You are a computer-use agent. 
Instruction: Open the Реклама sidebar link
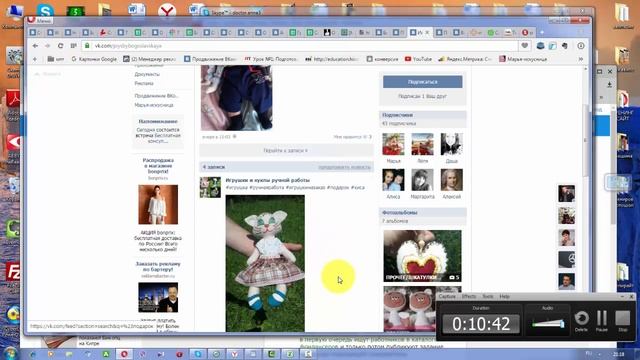144,83
